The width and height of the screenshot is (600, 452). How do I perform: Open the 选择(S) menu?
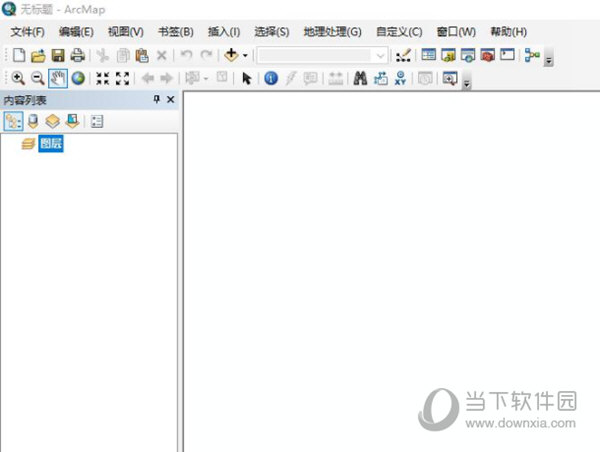click(x=272, y=32)
